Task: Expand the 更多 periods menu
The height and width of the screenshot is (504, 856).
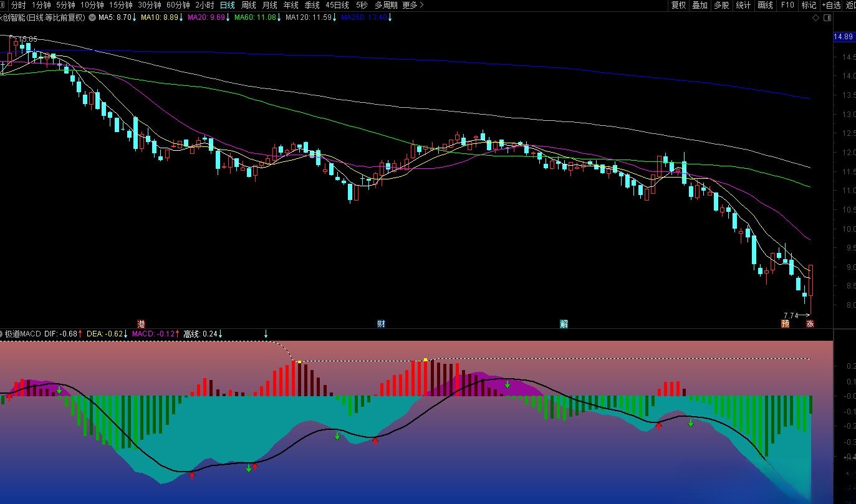Action: point(412,5)
